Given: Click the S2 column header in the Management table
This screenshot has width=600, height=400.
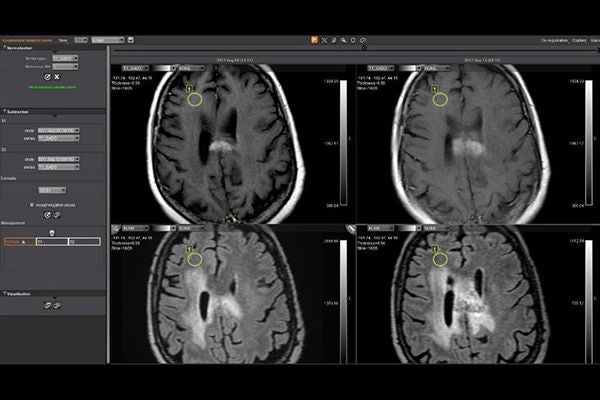Looking at the screenshot, I should coord(85,242).
